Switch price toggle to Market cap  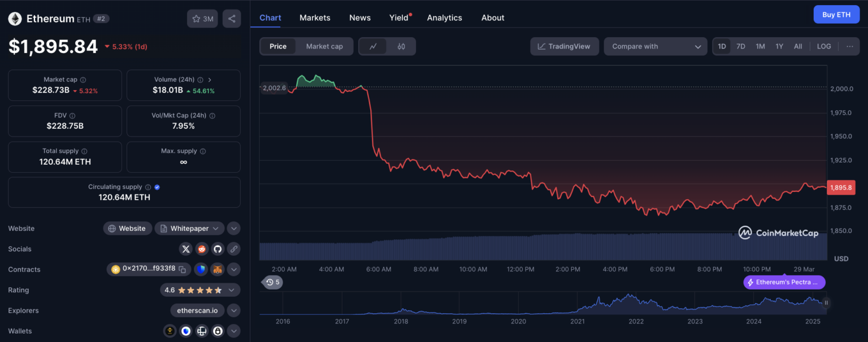pyautogui.click(x=325, y=46)
